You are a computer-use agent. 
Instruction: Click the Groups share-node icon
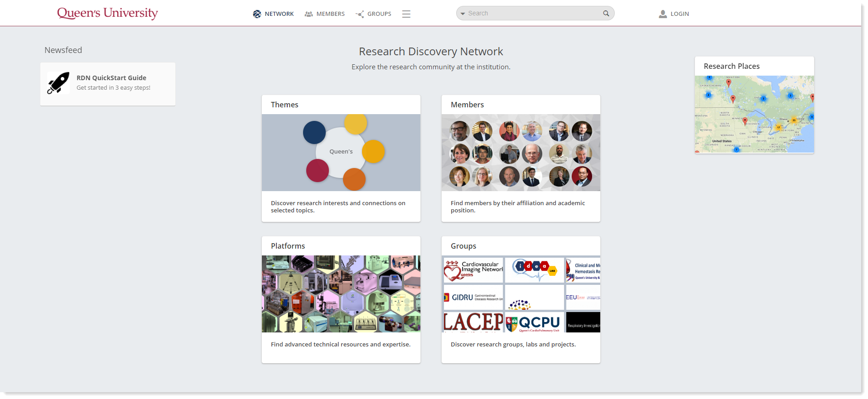click(x=360, y=14)
